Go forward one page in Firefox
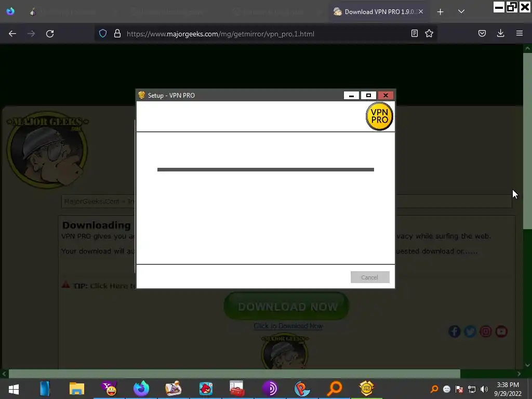 (31, 34)
